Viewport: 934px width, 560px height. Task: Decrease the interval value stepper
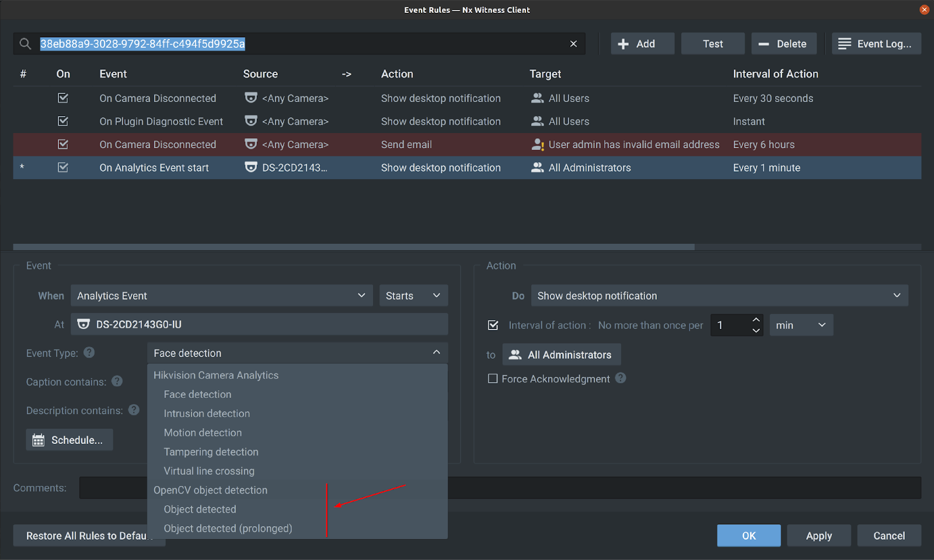click(756, 330)
